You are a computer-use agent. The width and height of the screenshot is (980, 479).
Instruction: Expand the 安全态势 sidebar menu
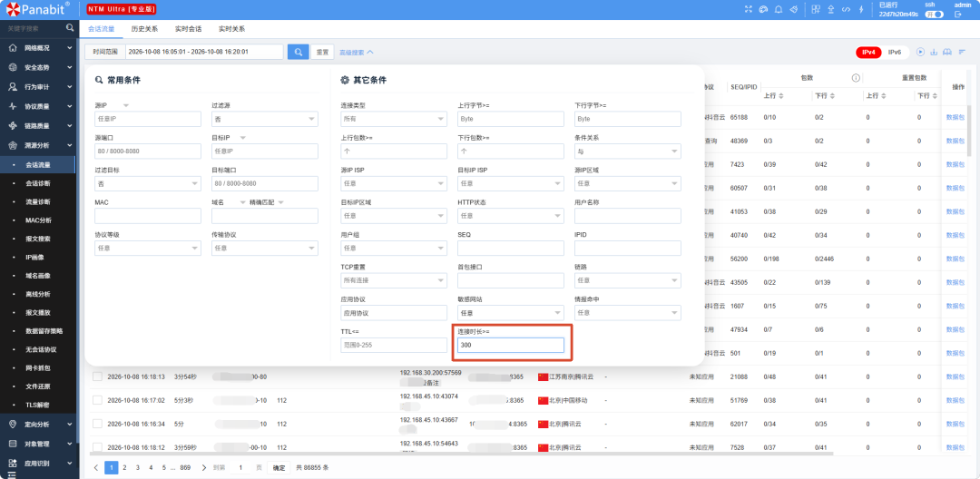40,67
